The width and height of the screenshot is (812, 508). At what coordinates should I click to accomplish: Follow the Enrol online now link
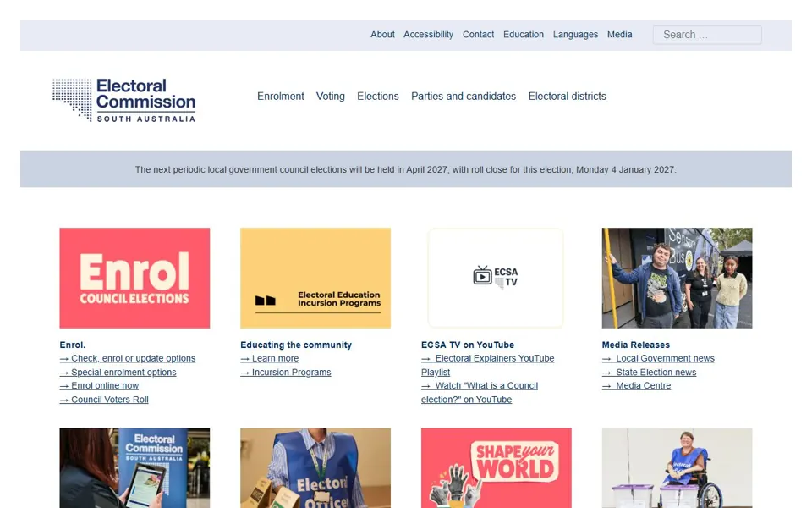tap(99, 386)
